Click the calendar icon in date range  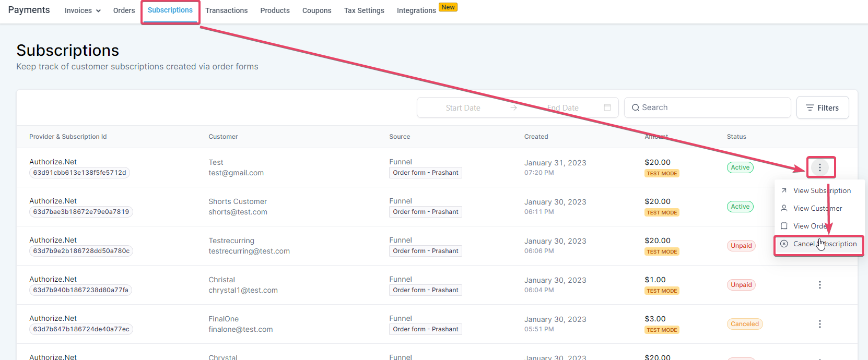point(607,107)
